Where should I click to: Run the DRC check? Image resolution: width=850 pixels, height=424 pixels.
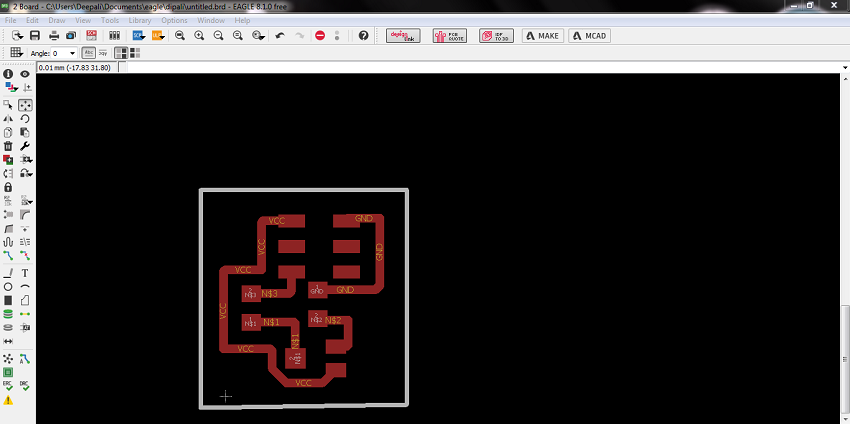[x=25, y=386]
